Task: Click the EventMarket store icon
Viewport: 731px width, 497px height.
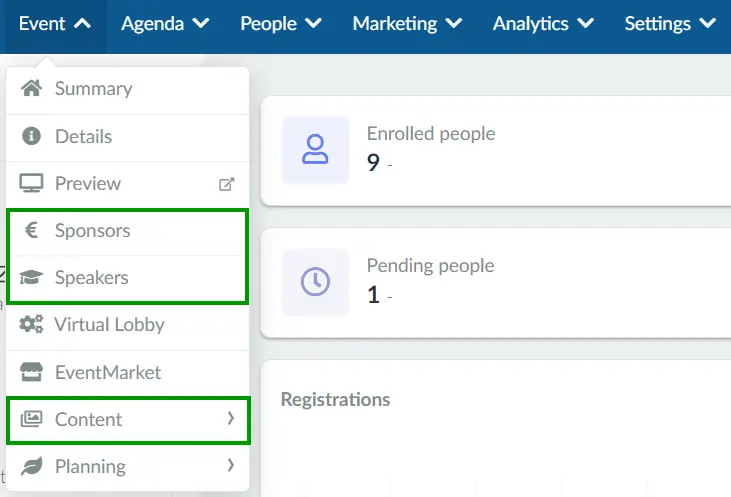Action: (x=31, y=372)
